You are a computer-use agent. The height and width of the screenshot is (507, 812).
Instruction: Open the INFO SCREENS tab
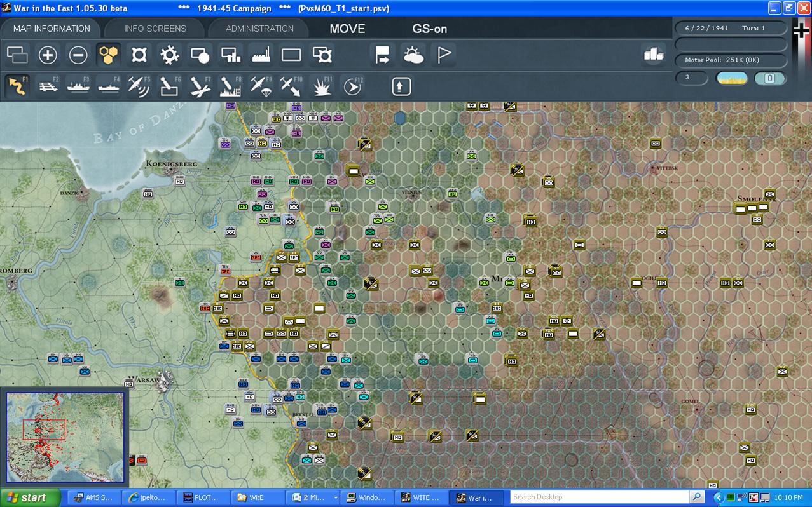[155, 29]
